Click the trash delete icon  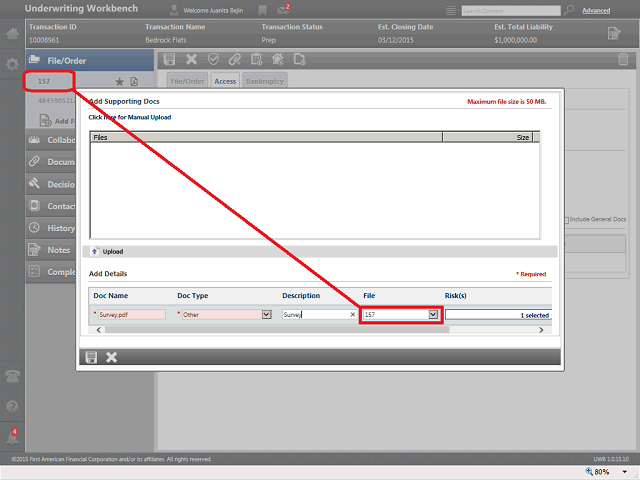tap(623, 59)
